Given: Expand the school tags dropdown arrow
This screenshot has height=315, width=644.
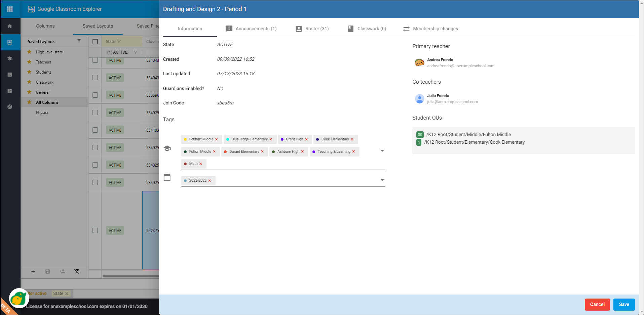Looking at the screenshot, I should click(382, 151).
